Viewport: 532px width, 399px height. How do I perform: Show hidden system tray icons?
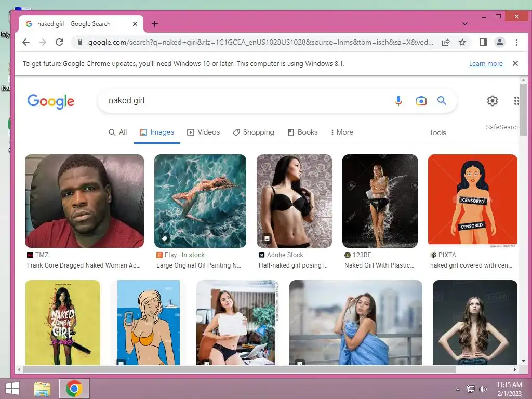click(x=458, y=389)
